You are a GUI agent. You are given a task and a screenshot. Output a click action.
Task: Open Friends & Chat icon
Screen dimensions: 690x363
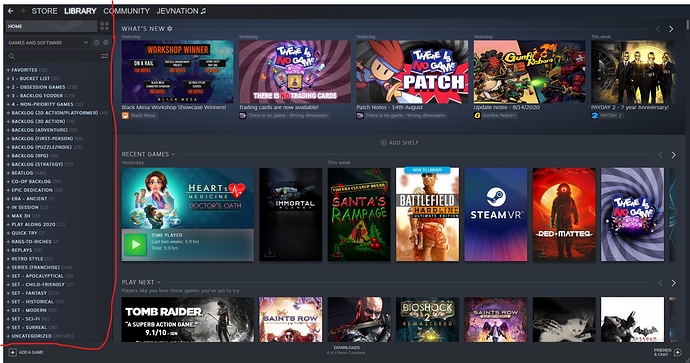(677, 352)
